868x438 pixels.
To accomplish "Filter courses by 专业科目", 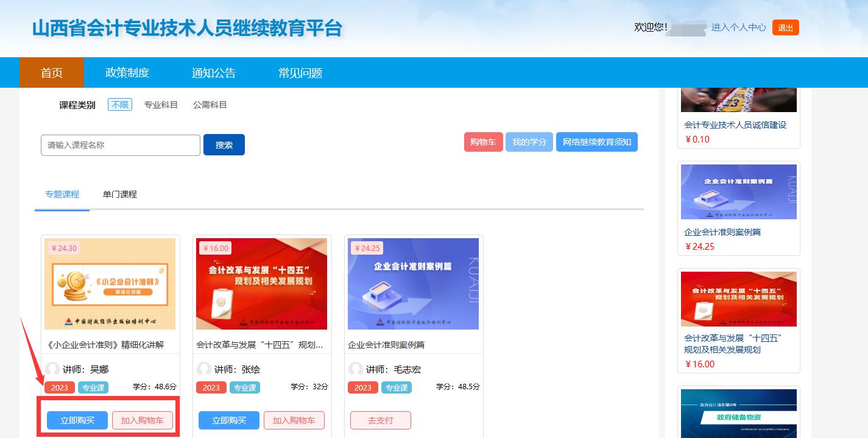I will click(161, 105).
